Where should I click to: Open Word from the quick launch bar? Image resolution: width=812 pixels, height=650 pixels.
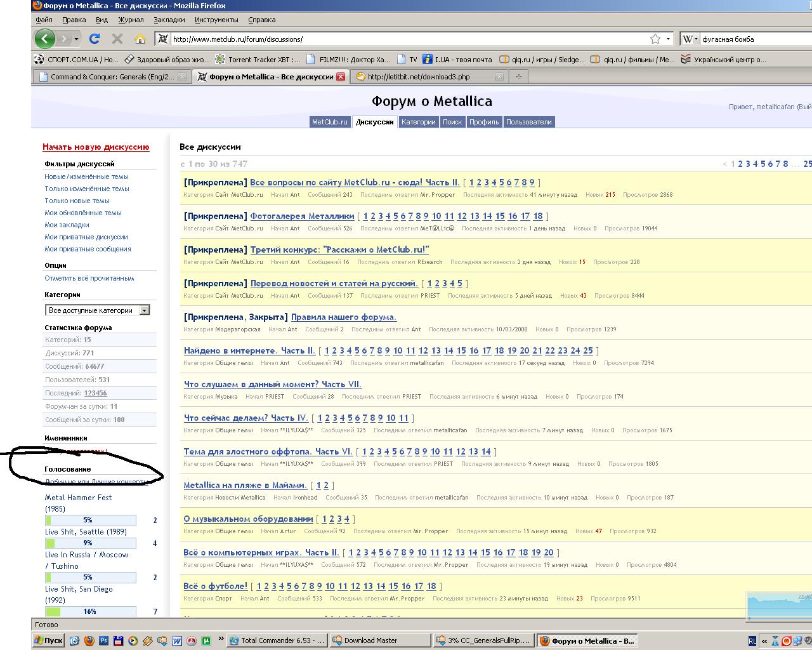[x=177, y=640]
